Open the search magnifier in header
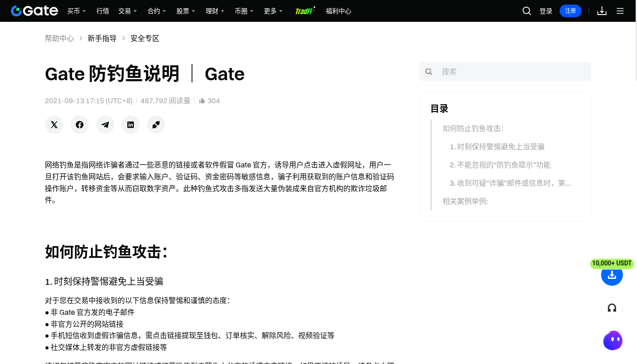 coord(527,11)
